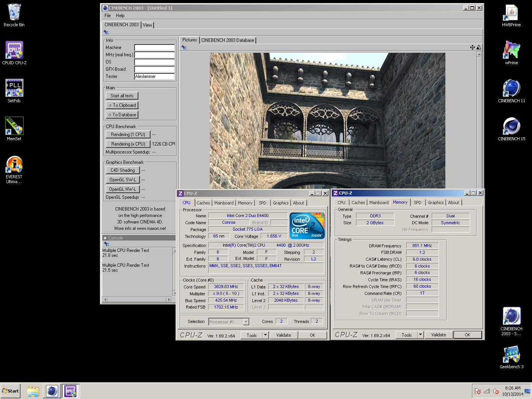Run Rendering (x CPU) benchmark
This screenshot has height=399, width=532.
(x=128, y=144)
